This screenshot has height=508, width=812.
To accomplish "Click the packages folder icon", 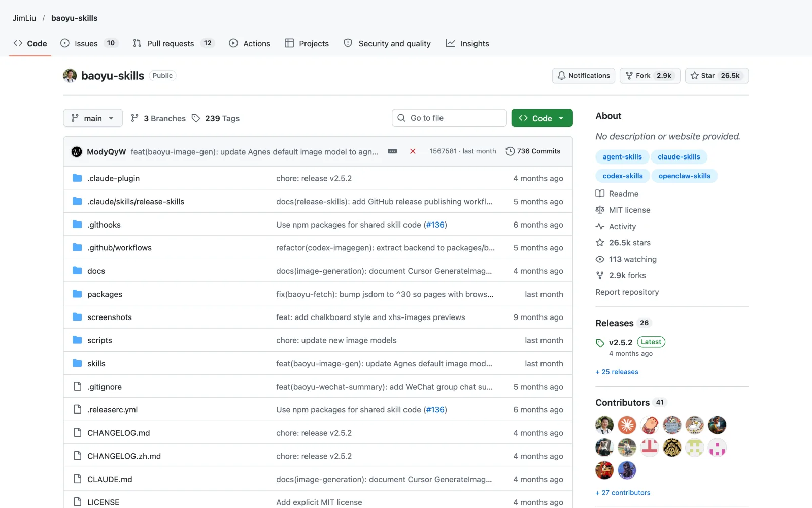I will tap(77, 294).
